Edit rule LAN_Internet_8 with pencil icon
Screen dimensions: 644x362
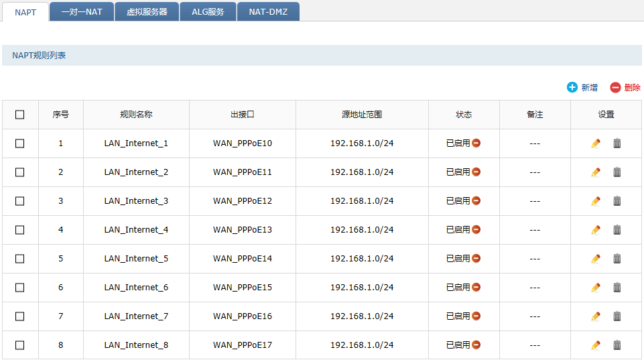(596, 345)
